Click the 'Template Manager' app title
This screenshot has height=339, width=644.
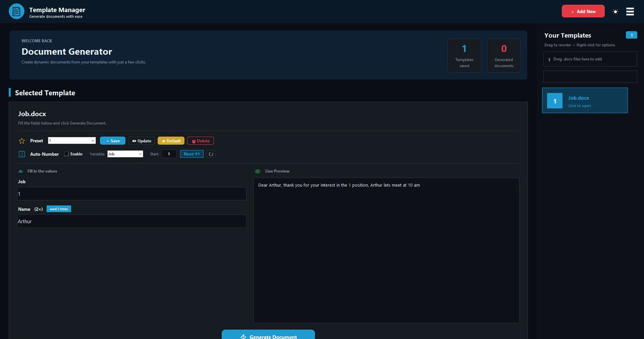tap(57, 10)
